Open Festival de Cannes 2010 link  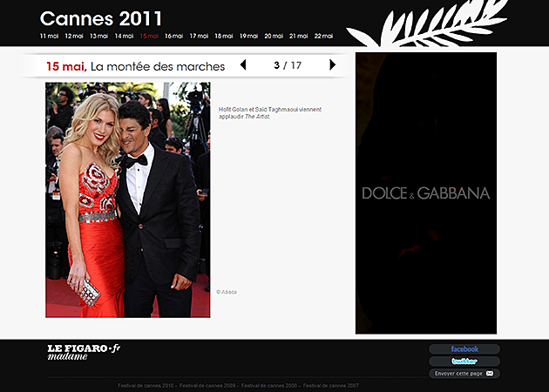click(x=146, y=385)
